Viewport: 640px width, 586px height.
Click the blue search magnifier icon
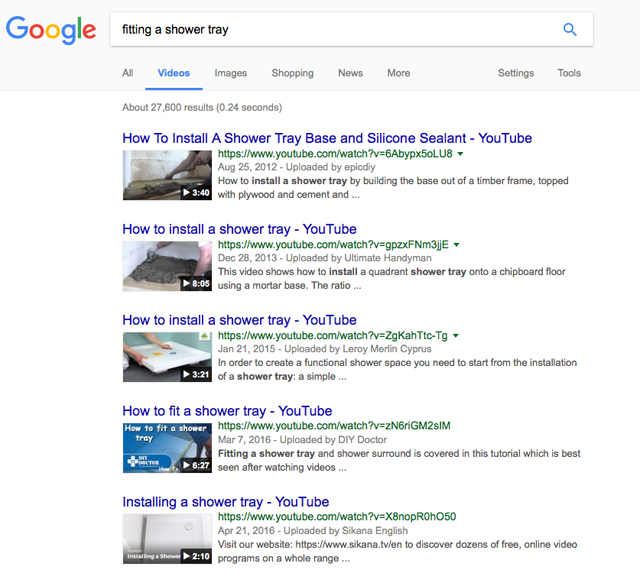click(x=570, y=29)
